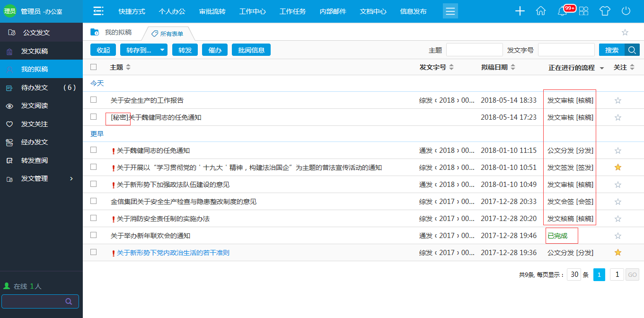Image resolution: width=644 pixels, height=318 pixels.
Task: Expand 发文管理 in the sidebar
Action: [x=71, y=178]
